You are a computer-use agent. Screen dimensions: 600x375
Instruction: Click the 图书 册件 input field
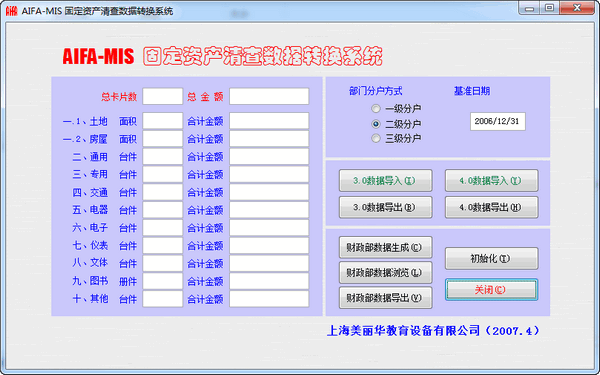[163, 281]
